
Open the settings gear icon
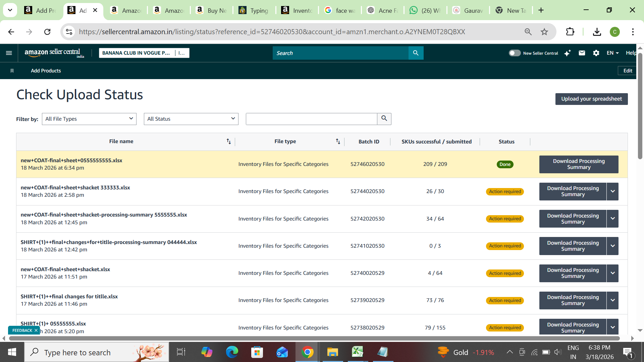[596, 53]
